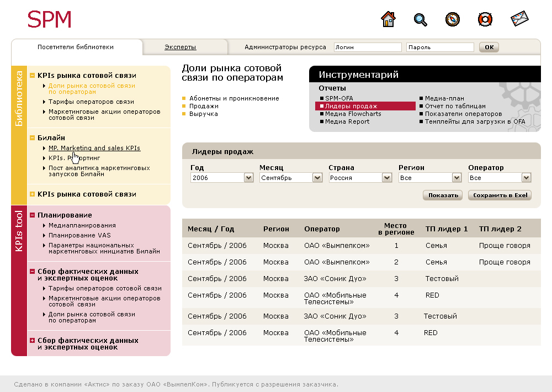The height and width of the screenshot is (392, 552).
Task: Open search via magnifying glass icon
Action: click(x=421, y=19)
